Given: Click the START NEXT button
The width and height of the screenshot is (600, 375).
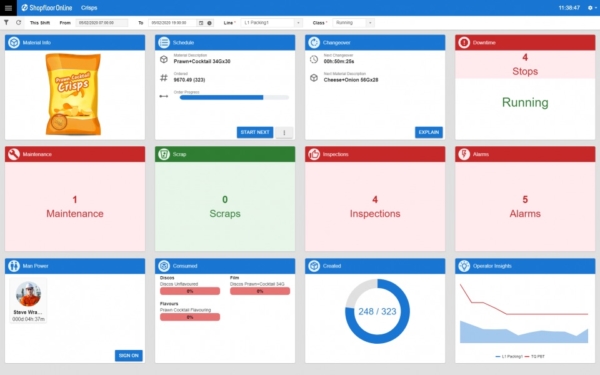Looking at the screenshot, I should tap(255, 132).
